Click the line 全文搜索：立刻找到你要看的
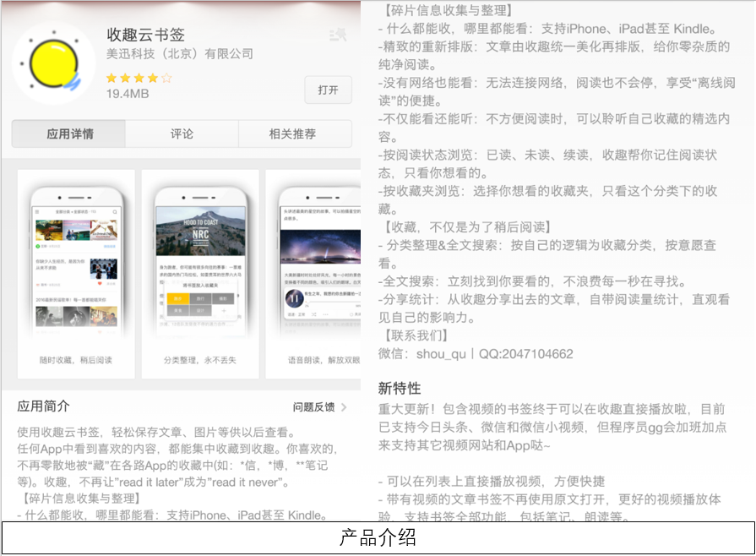This screenshot has width=756, height=556. click(532, 281)
